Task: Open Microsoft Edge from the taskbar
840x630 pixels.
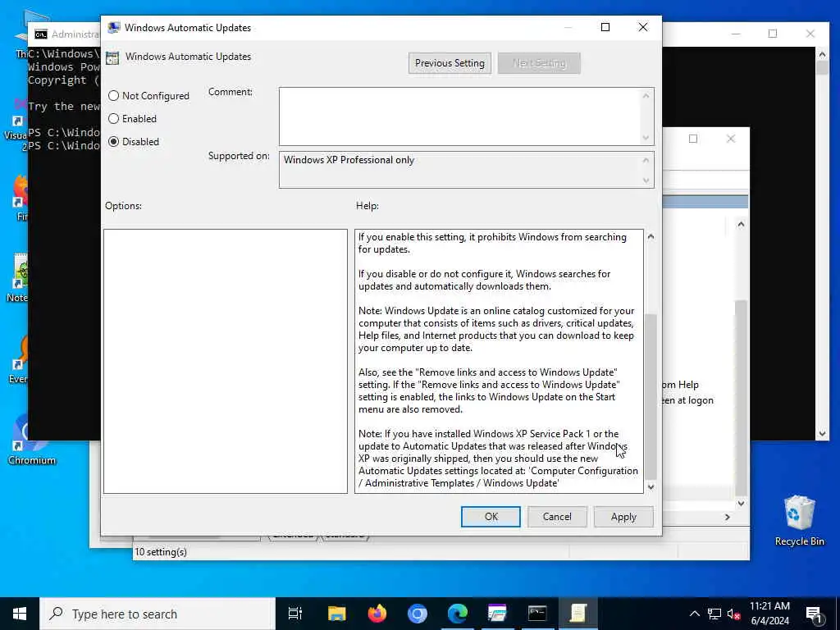Action: 458,614
